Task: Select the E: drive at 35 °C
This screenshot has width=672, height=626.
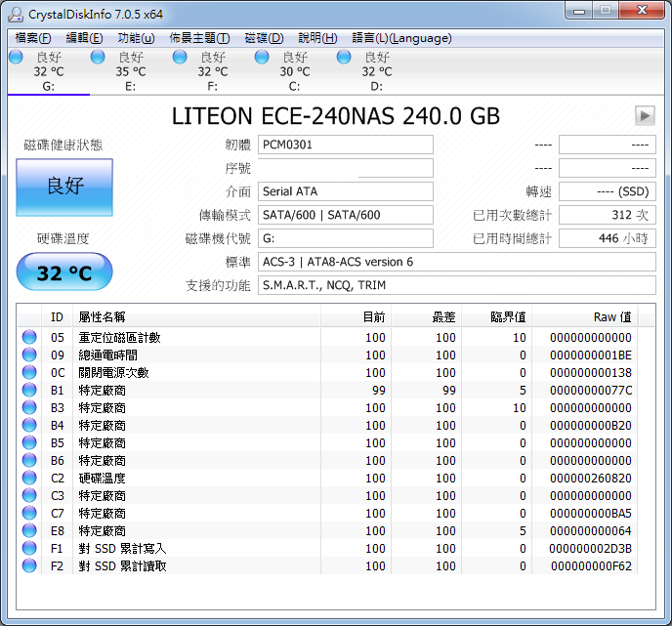Action: pyautogui.click(x=130, y=71)
